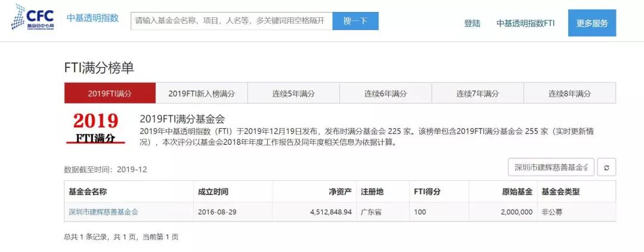Sort by 基金会类型 column header
The height and width of the screenshot is (252, 644).
click(576, 192)
